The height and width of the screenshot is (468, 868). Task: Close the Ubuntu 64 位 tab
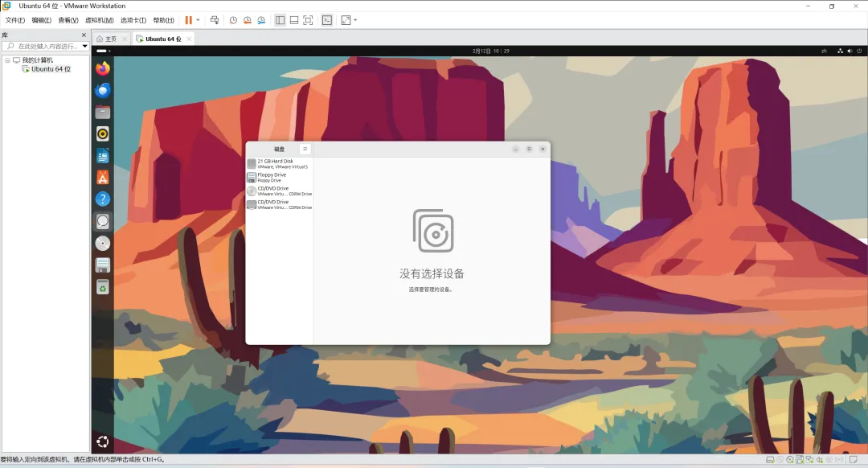[x=190, y=39]
